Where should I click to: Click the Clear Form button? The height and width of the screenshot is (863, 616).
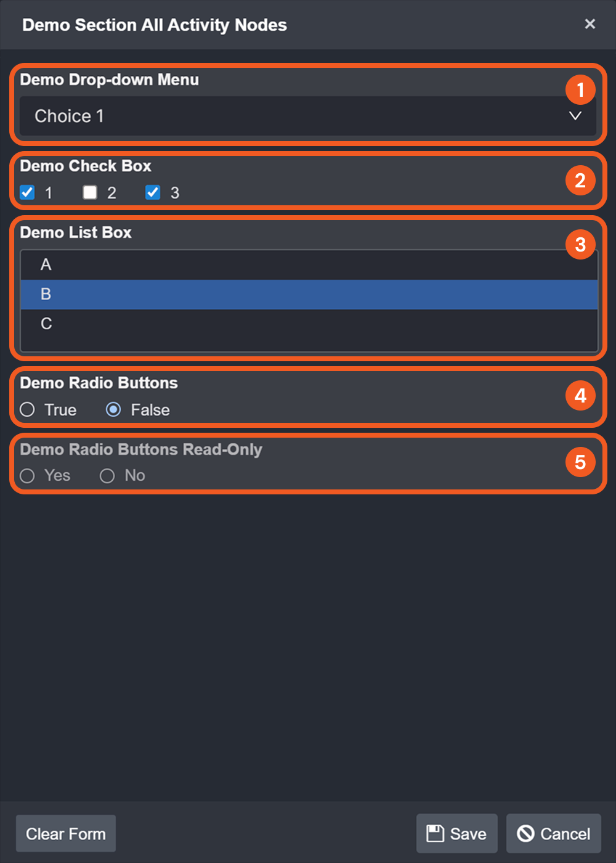point(65,833)
